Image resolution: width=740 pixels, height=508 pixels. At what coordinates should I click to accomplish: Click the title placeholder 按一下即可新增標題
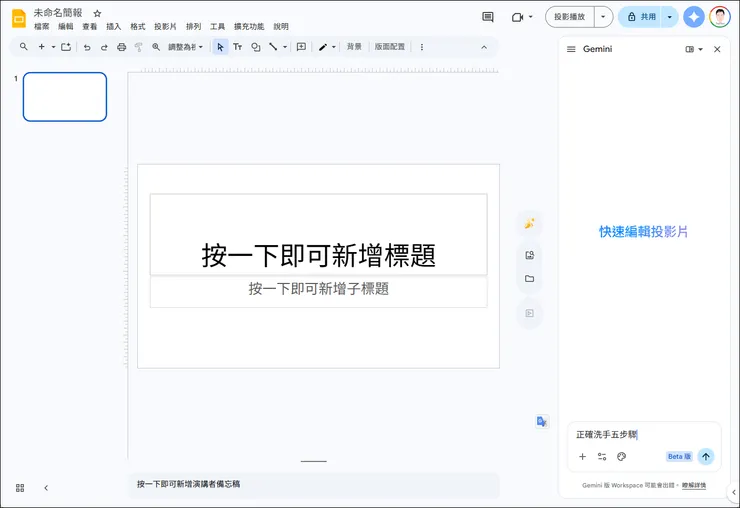(x=319, y=234)
